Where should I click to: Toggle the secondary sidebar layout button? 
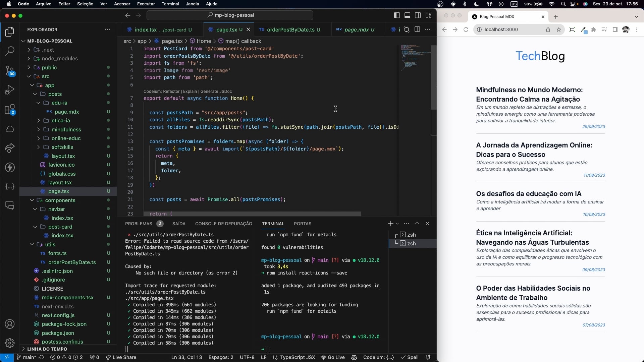point(418,15)
